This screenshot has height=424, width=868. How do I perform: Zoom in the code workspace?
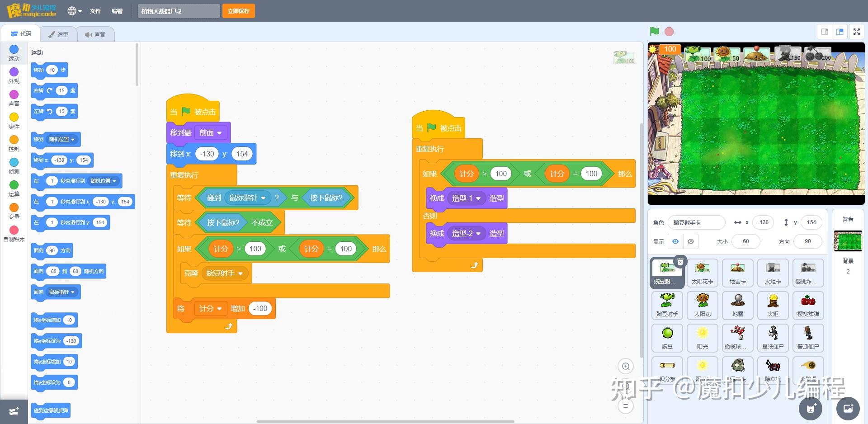coord(626,366)
